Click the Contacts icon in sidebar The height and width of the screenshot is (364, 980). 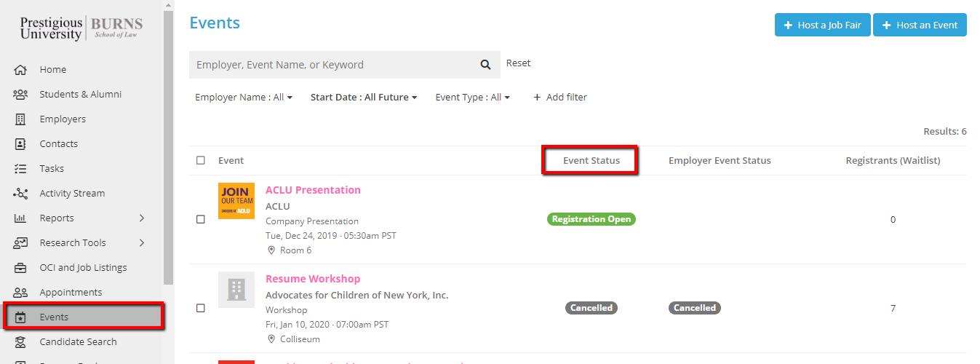(x=20, y=144)
